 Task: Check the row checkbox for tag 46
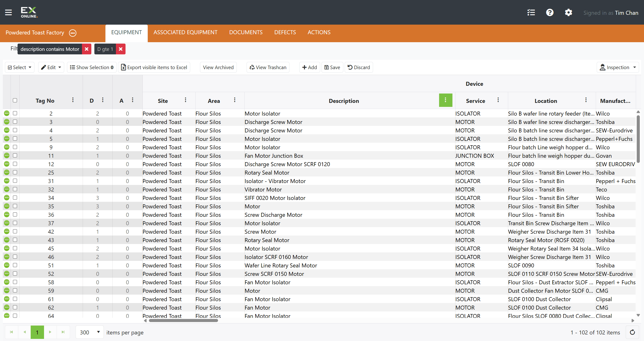click(x=15, y=257)
